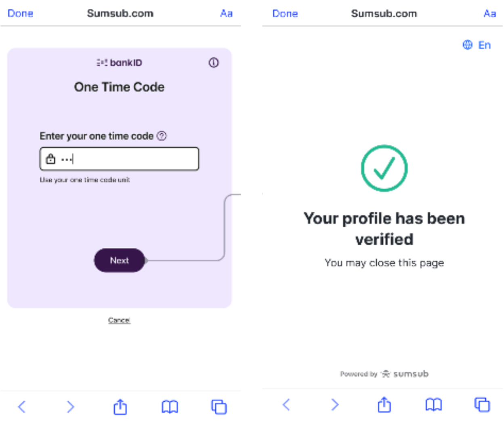Open Aa reader options in the right panel
Image resolution: width=504 pixels, height=426 pixels.
pos(489,13)
